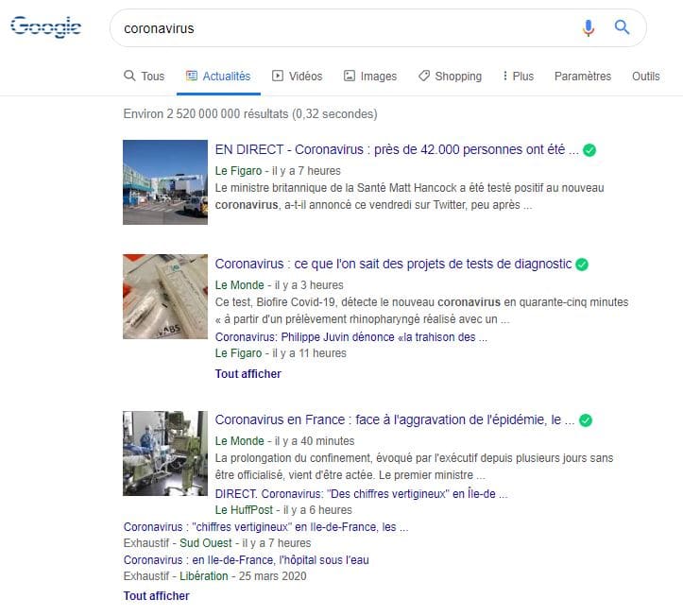Click green check badge on Le Figaro headline
The image size is (683, 616).
(x=589, y=150)
